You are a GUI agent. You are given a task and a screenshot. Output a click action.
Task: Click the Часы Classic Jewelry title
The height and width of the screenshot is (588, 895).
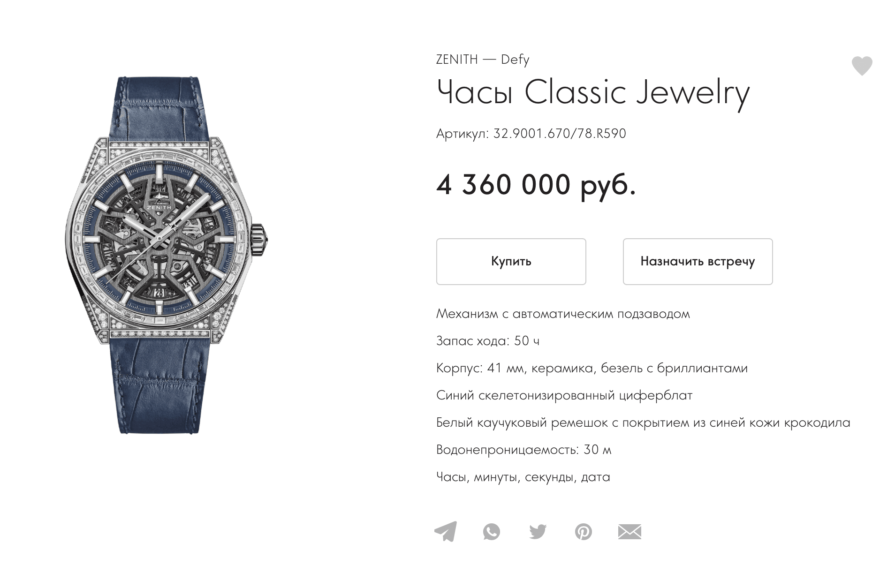coord(592,92)
